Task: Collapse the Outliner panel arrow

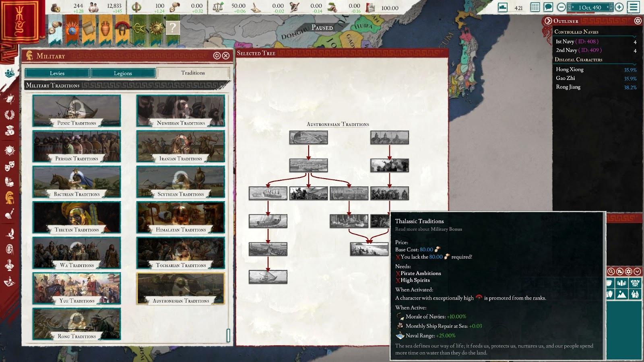Action: pos(548,21)
